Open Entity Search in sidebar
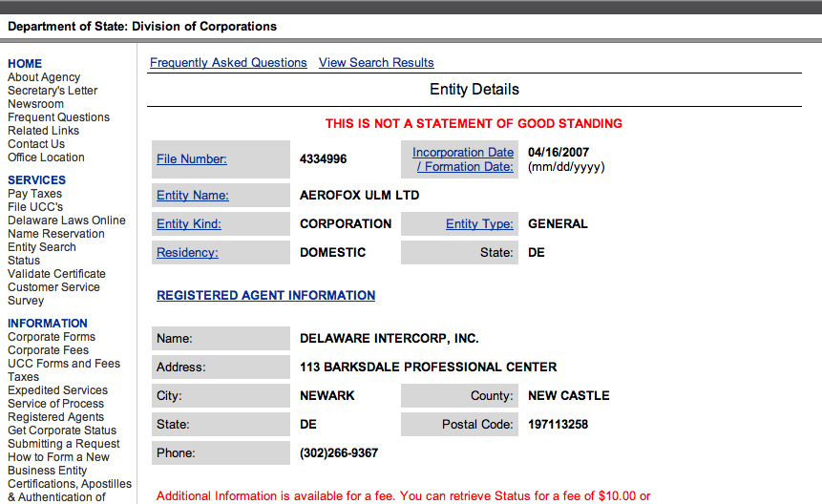This screenshot has height=504, width=822. [41, 247]
